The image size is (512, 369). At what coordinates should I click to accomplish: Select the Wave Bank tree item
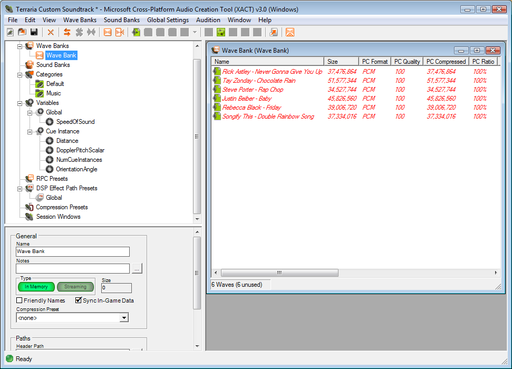[x=61, y=55]
